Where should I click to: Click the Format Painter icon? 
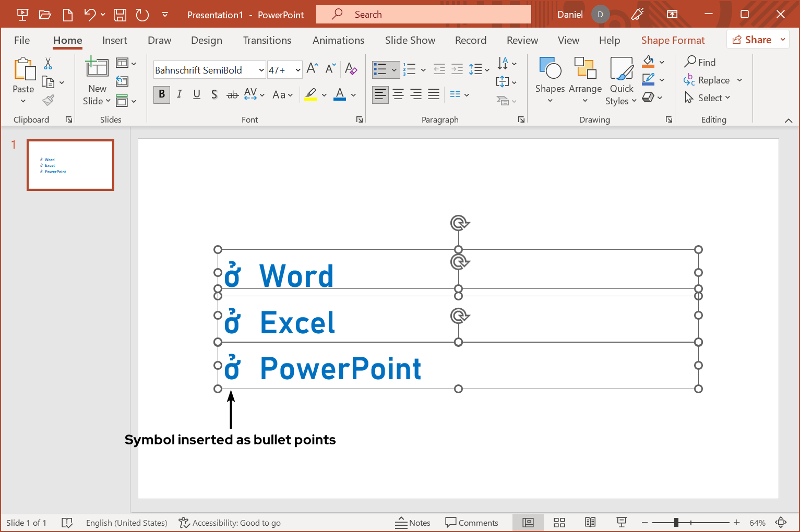(x=49, y=100)
